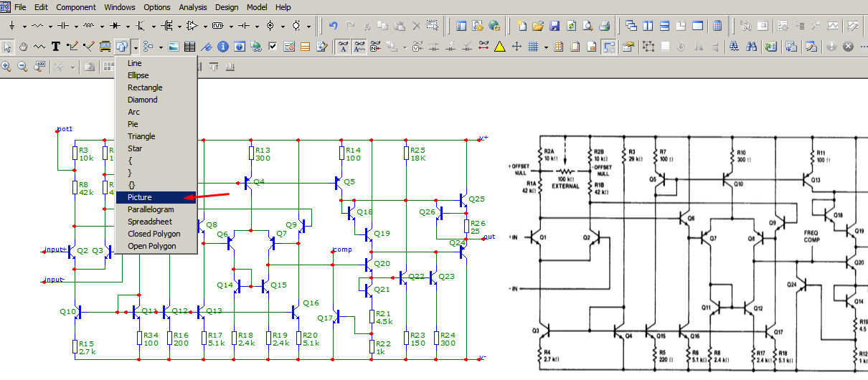Select the Text mode tool
Viewport: 868px width, 380px height.
55,47
